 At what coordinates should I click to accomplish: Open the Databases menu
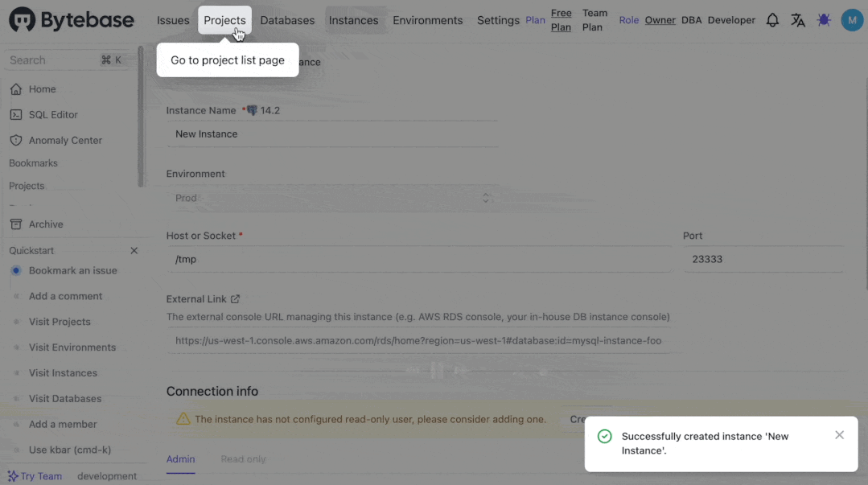287,20
